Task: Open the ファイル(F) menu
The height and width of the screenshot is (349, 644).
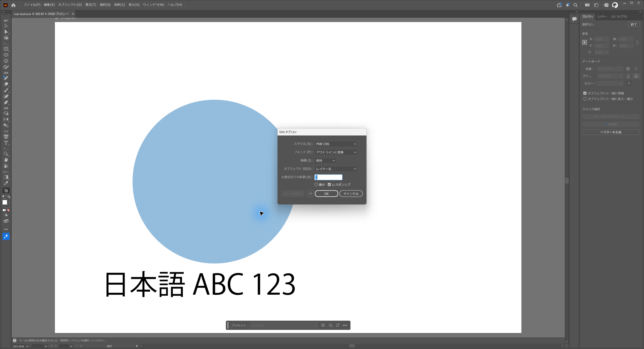Action: click(32, 5)
